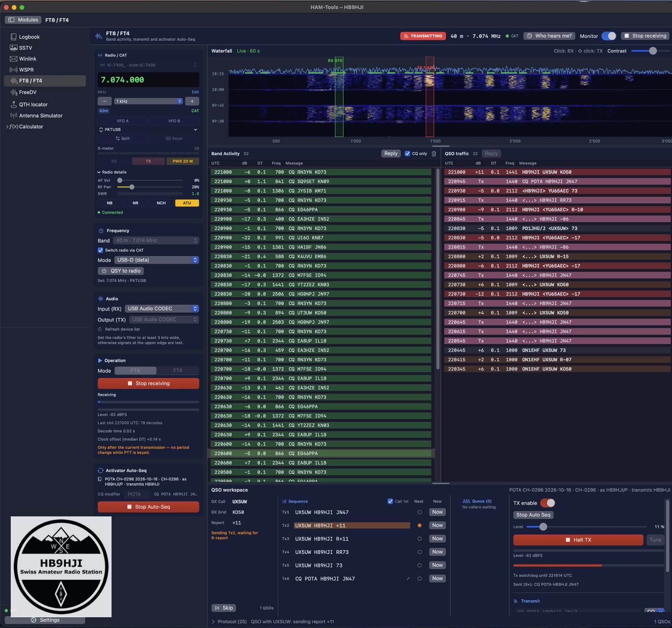Edit Tx6 message with pencil icon
This screenshot has height=628, width=672.
pyautogui.click(x=408, y=579)
